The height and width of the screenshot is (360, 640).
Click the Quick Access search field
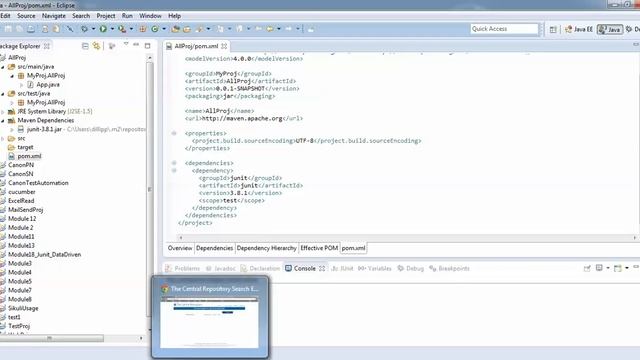click(x=504, y=29)
